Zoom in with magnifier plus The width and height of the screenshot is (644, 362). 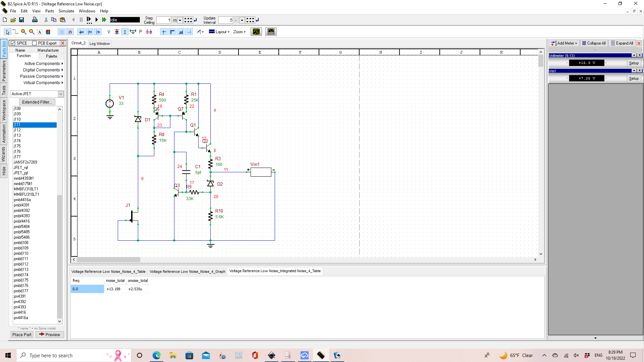tap(23, 32)
